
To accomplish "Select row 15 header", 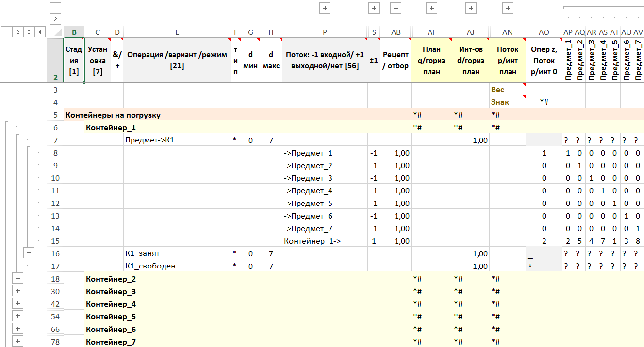I will pyautogui.click(x=55, y=241).
